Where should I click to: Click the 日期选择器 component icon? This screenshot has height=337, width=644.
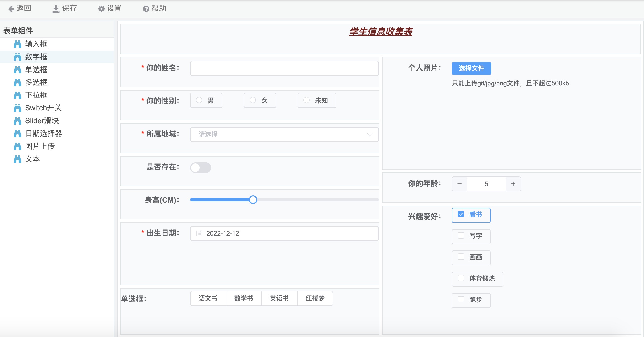(x=18, y=134)
